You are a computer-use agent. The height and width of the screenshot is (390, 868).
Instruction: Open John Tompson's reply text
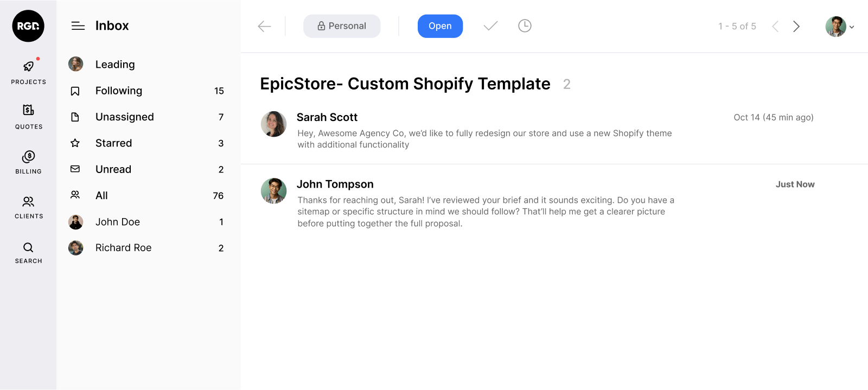486,212
